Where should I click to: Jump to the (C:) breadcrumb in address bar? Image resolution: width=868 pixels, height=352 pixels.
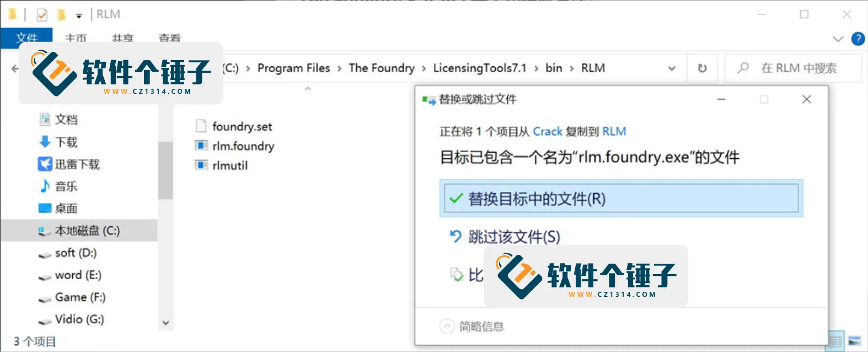point(231,68)
